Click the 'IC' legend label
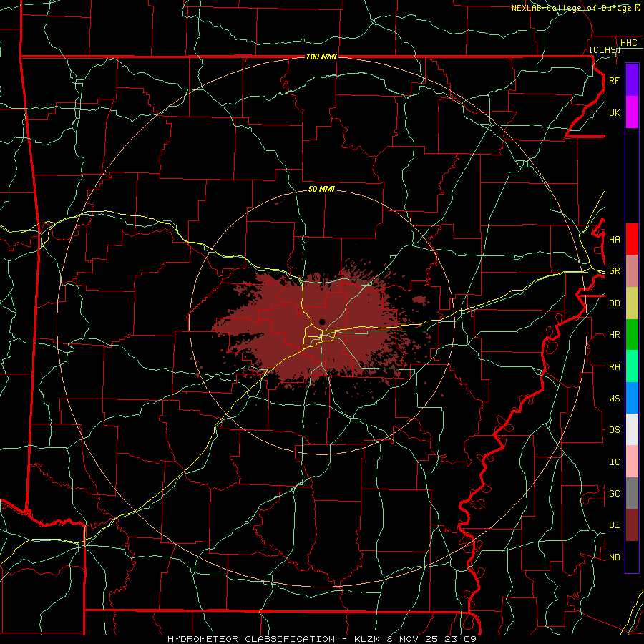The width and height of the screenshot is (644, 644). pos(615,462)
